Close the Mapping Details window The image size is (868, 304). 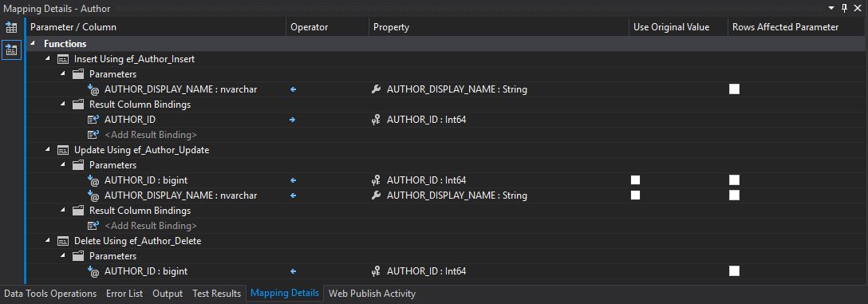[x=858, y=8]
